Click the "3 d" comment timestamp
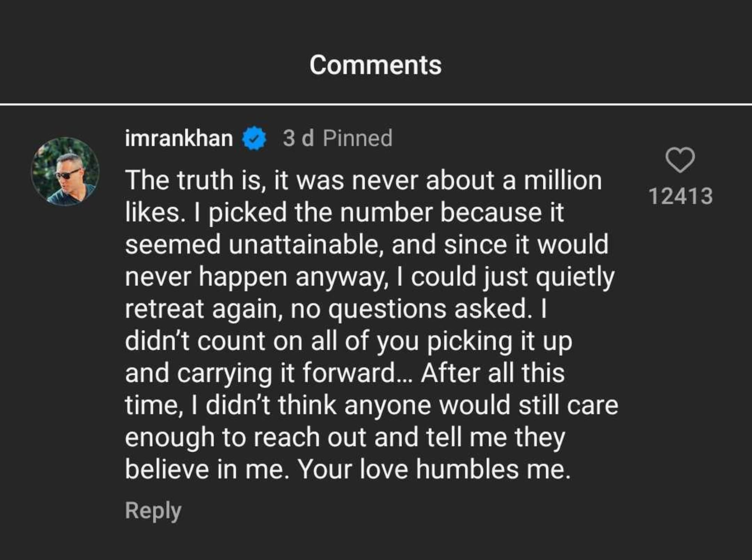 298,138
